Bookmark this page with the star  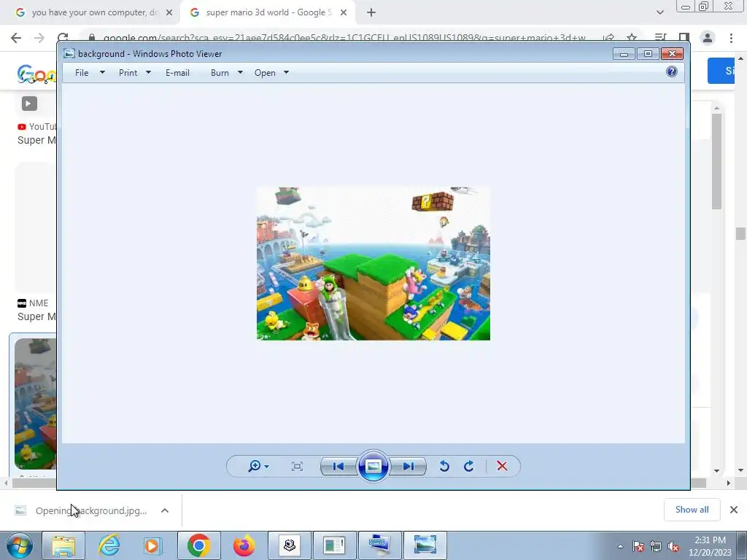pos(632,38)
